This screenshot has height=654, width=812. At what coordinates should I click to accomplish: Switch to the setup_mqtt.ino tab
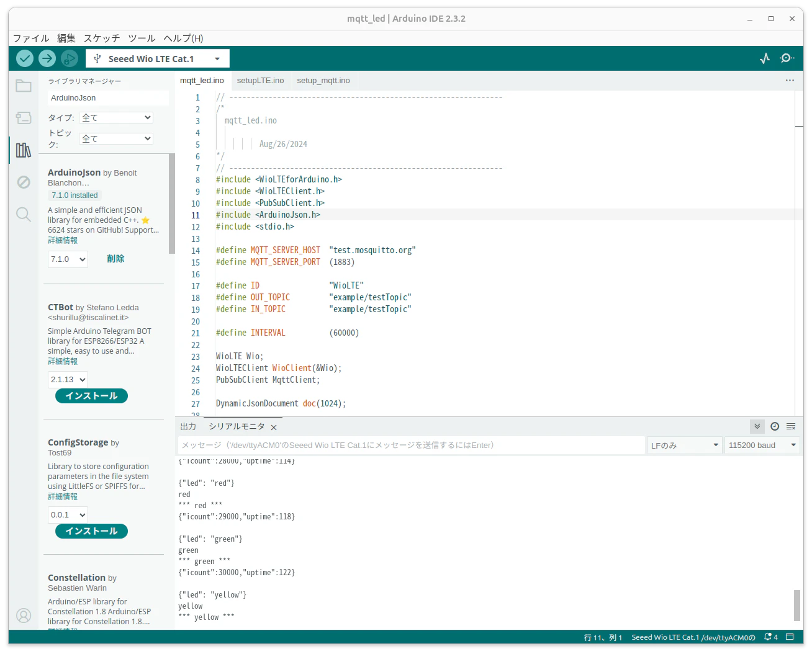point(323,81)
